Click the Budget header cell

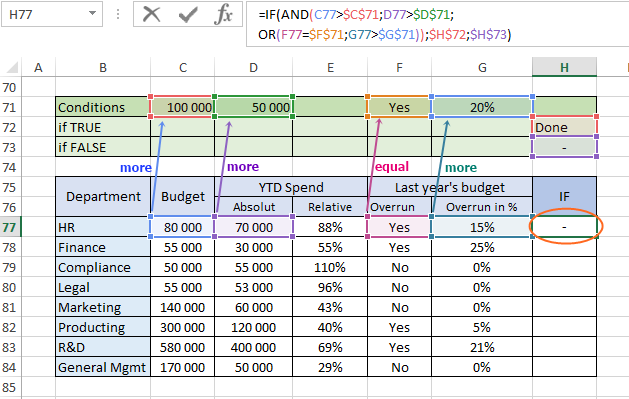[183, 196]
